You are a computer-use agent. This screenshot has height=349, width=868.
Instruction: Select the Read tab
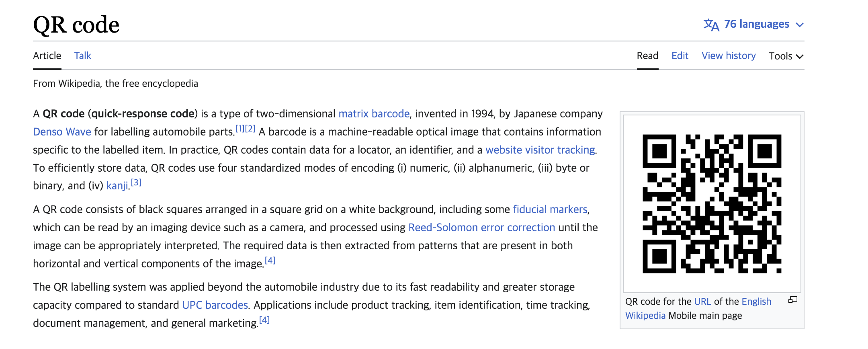click(x=647, y=56)
